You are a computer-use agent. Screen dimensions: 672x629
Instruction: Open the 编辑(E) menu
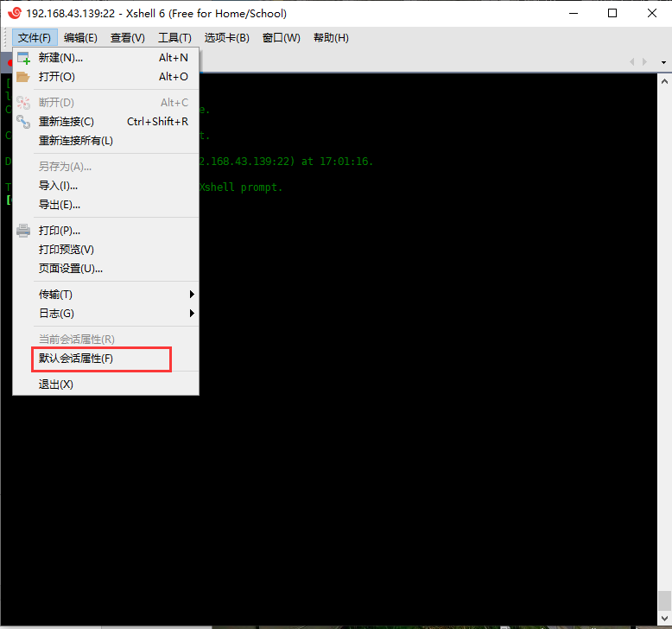point(80,38)
